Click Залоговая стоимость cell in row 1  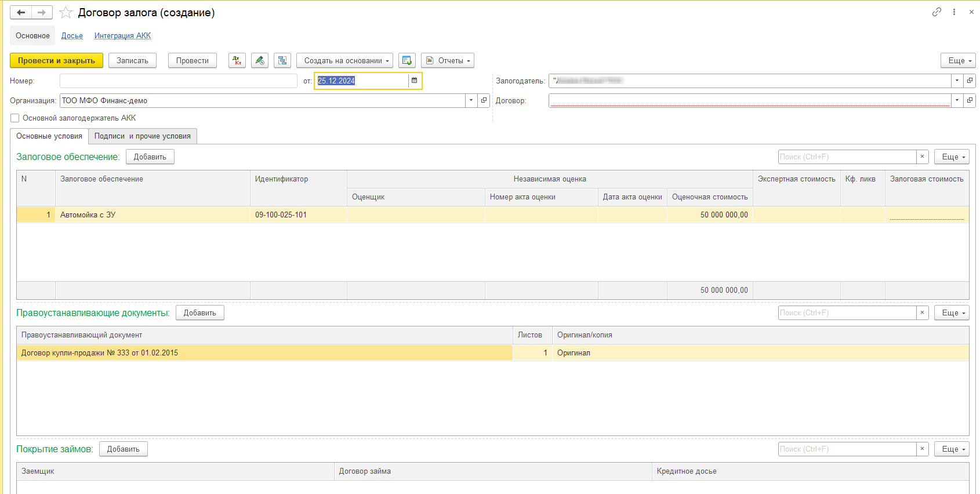927,215
